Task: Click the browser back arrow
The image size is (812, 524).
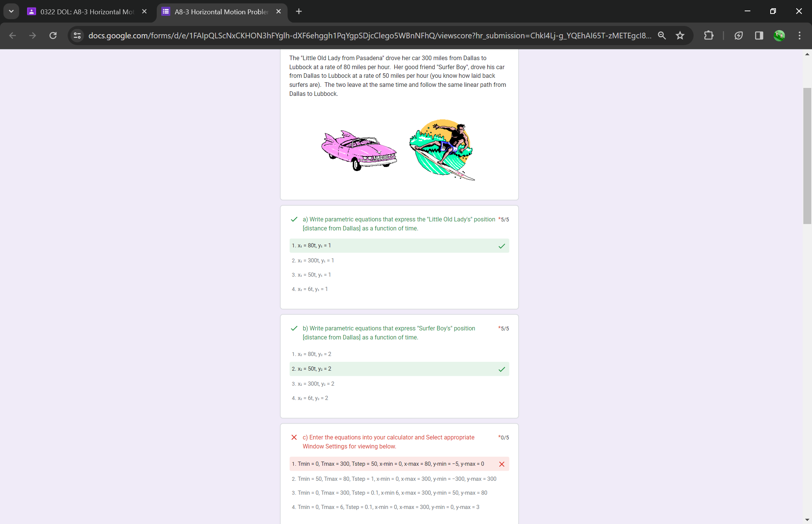Action: click(12, 35)
